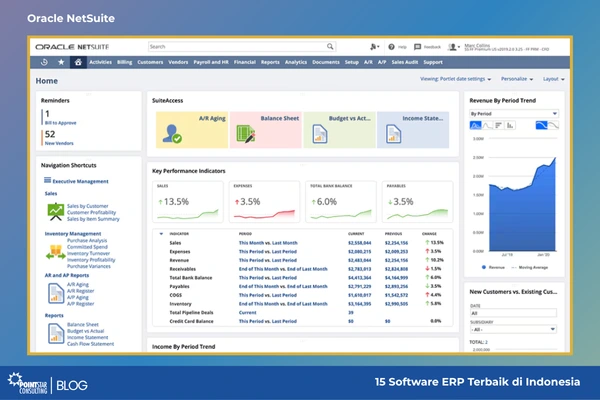Open the Customers menu

pyautogui.click(x=150, y=62)
